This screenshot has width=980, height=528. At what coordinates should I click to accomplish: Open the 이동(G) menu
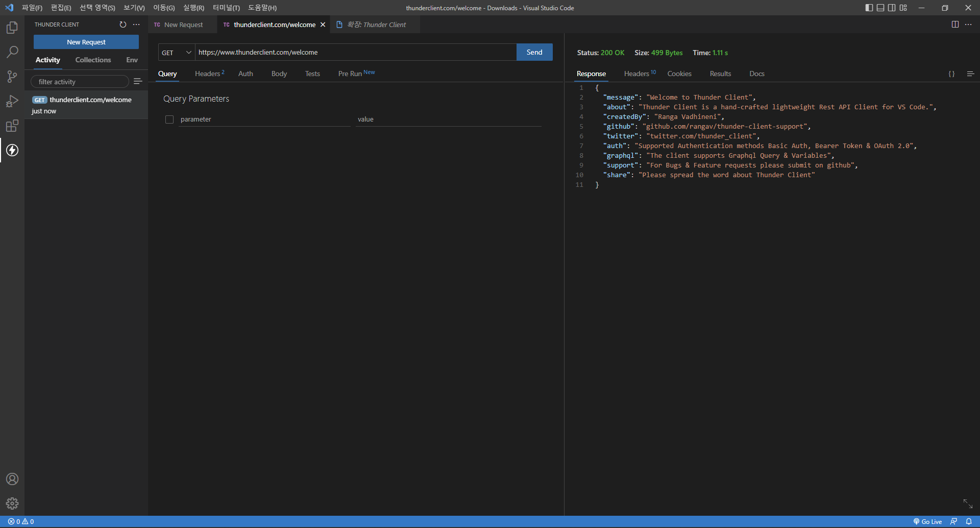pyautogui.click(x=164, y=8)
